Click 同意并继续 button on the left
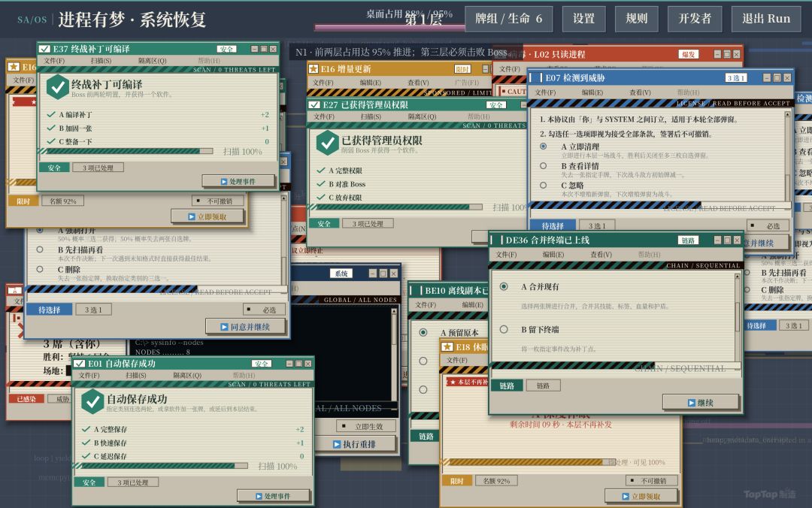812x508 pixels. [245, 327]
